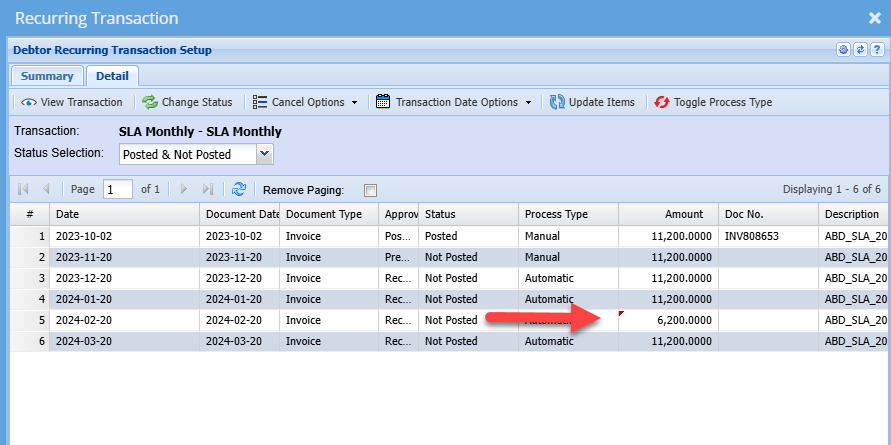Open the help question mark icon
Screen dimensions: 891x445
[876, 50]
